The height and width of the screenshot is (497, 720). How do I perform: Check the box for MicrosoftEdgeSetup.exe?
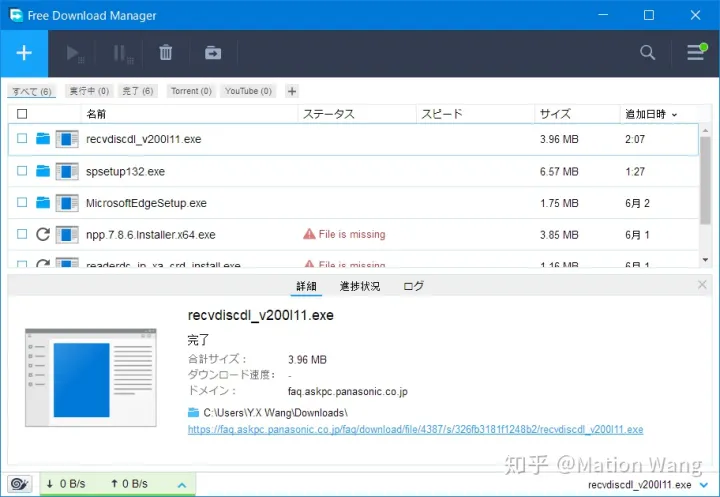click(x=22, y=203)
